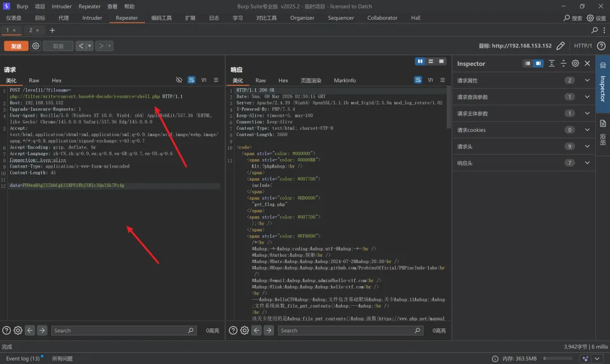The width and height of the screenshot is (610, 364).
Task: Close Repeater tab 1
Action: point(14,30)
